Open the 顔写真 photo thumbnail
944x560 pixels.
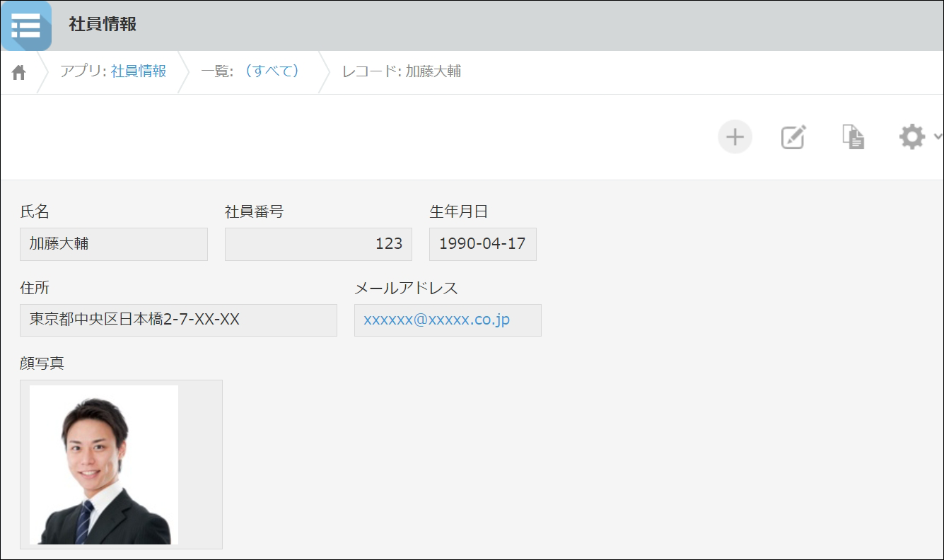tap(104, 465)
